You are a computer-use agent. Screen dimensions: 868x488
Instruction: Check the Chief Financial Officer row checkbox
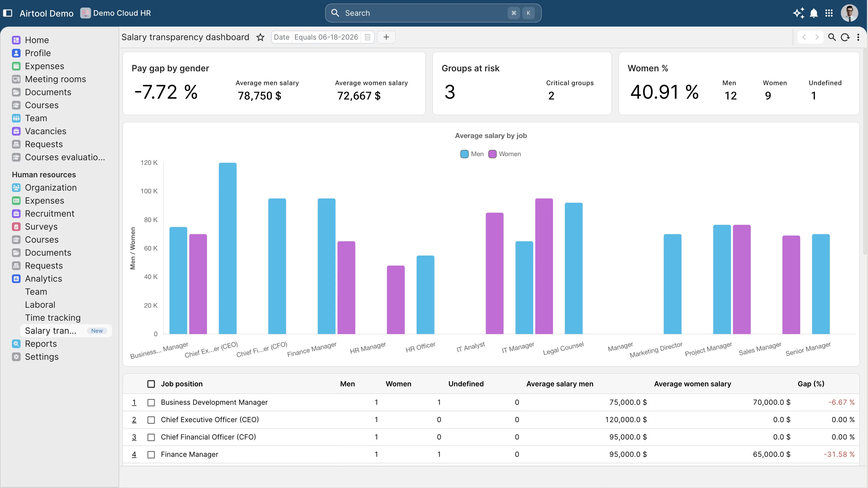coord(151,437)
